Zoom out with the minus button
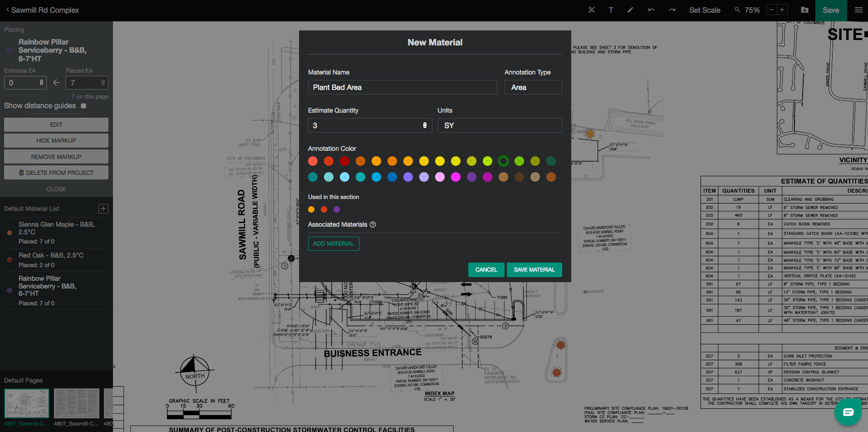 tap(771, 10)
